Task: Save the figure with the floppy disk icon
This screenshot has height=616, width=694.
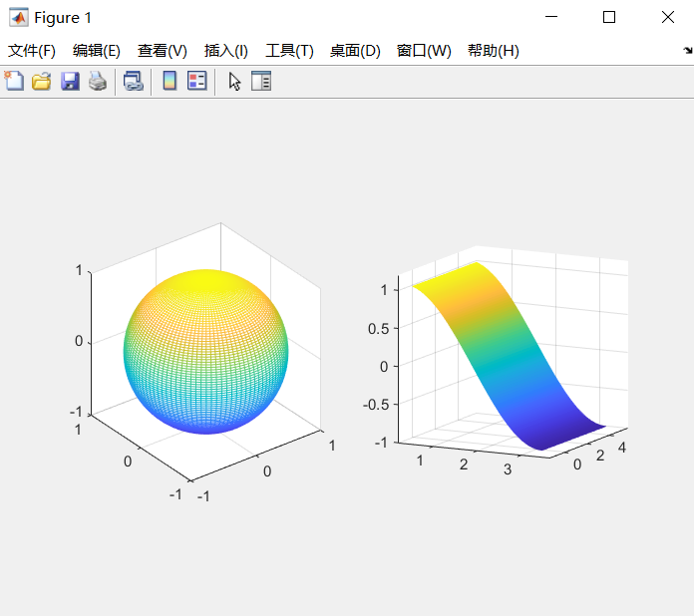Action: 70,82
